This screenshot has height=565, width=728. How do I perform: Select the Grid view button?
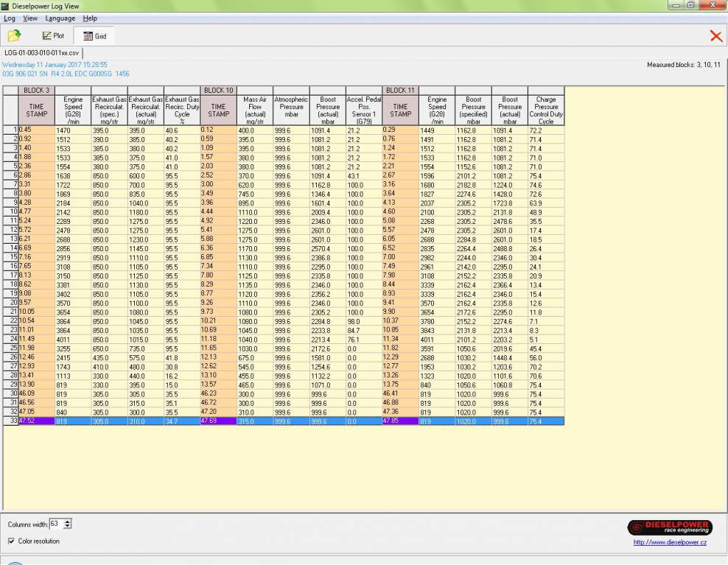(94, 35)
